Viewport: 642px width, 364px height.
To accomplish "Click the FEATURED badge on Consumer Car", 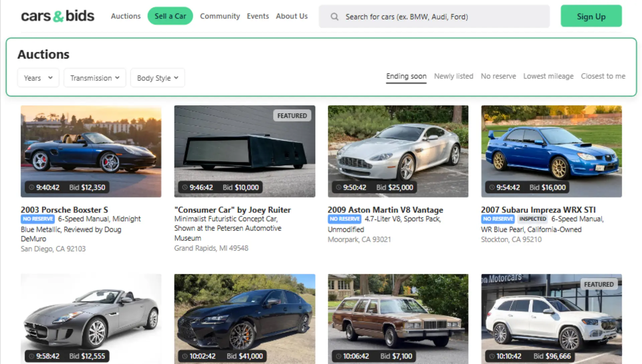I will tap(292, 116).
